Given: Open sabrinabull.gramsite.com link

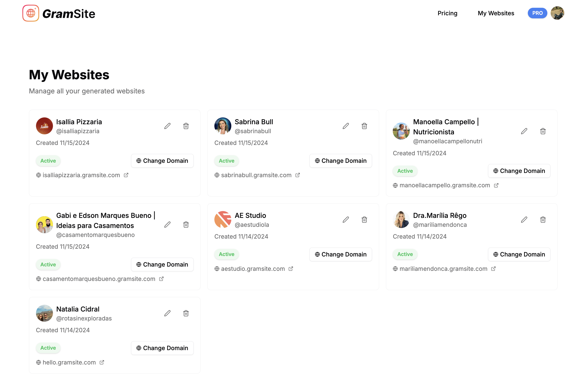Looking at the screenshot, I should tap(256, 175).
